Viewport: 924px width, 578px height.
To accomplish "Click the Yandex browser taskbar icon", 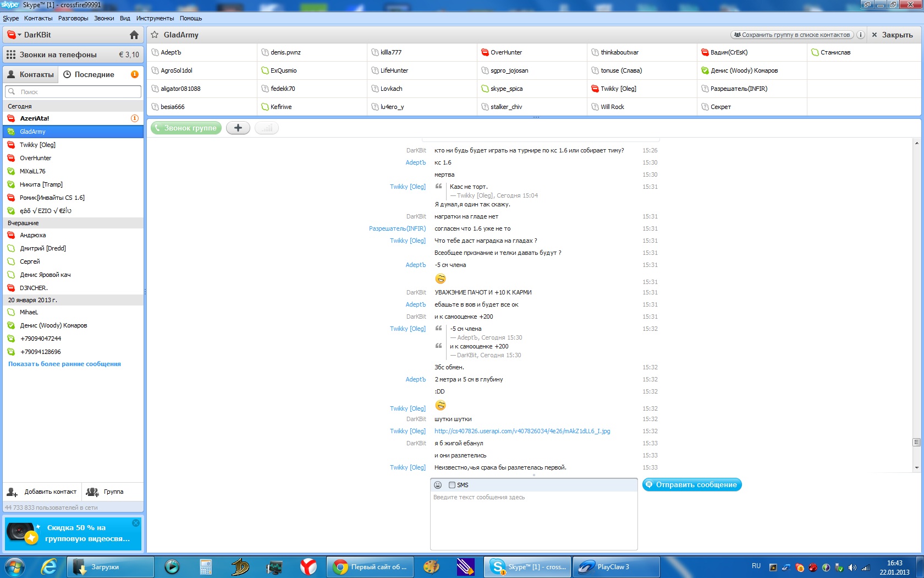I will 308,566.
